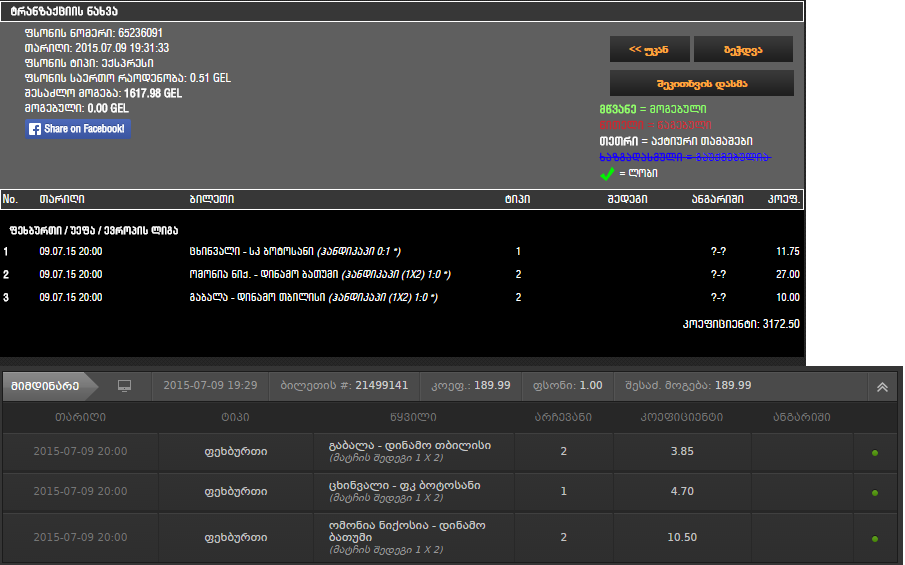Click 'წყვილი' column header in lower table

413,417
